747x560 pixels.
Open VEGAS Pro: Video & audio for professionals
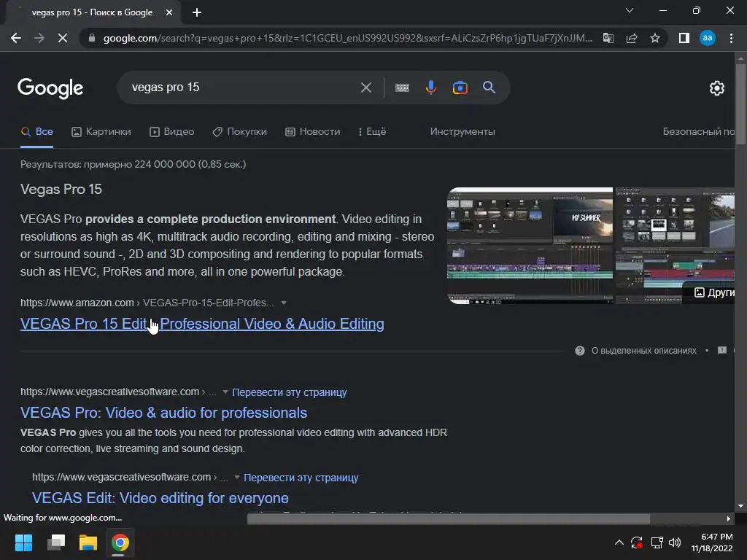click(163, 413)
